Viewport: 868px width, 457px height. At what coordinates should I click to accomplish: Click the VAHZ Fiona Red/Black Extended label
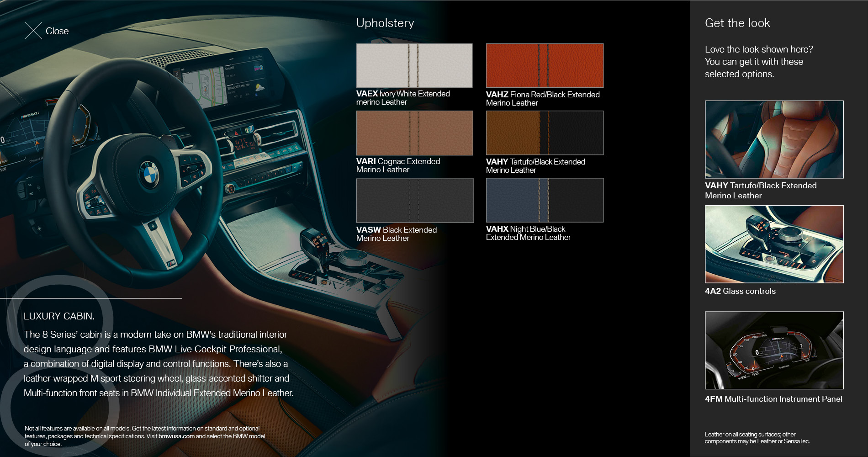543,99
